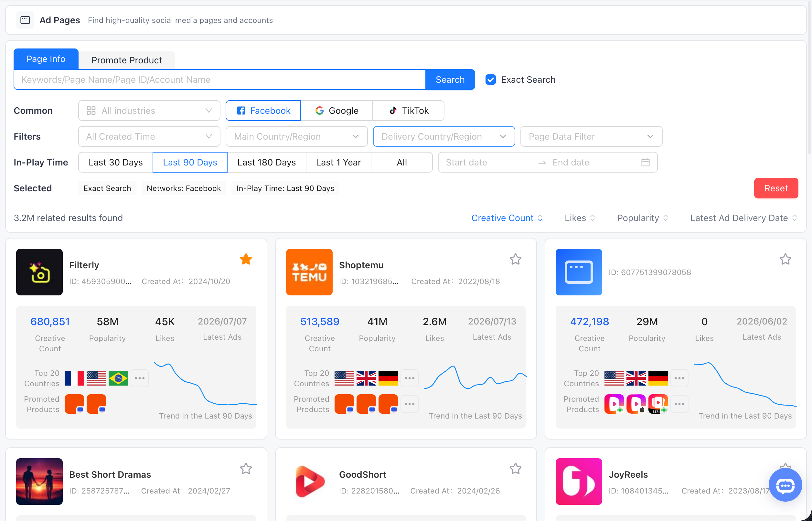
Task: Select Facebook network filter
Action: [263, 111]
